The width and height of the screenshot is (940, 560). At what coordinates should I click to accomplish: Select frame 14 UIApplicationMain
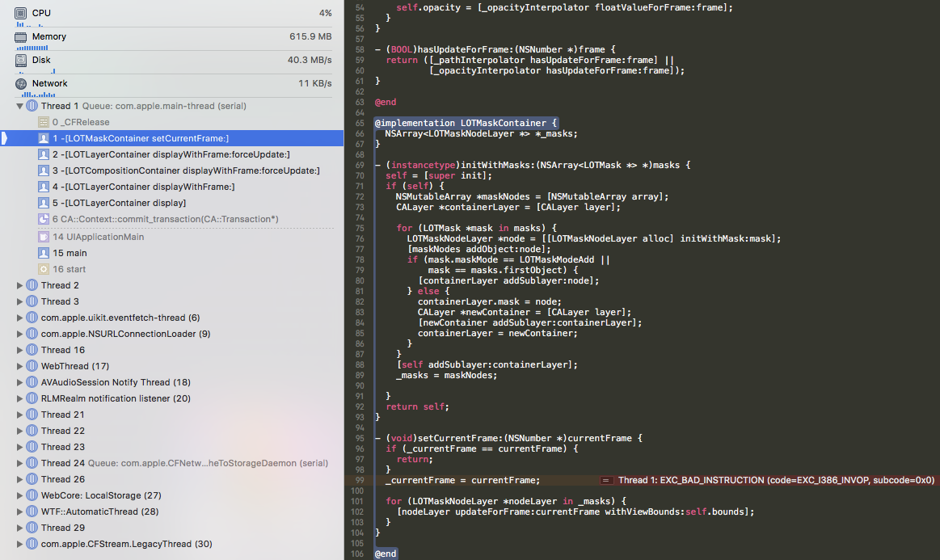pyautogui.click(x=172, y=237)
